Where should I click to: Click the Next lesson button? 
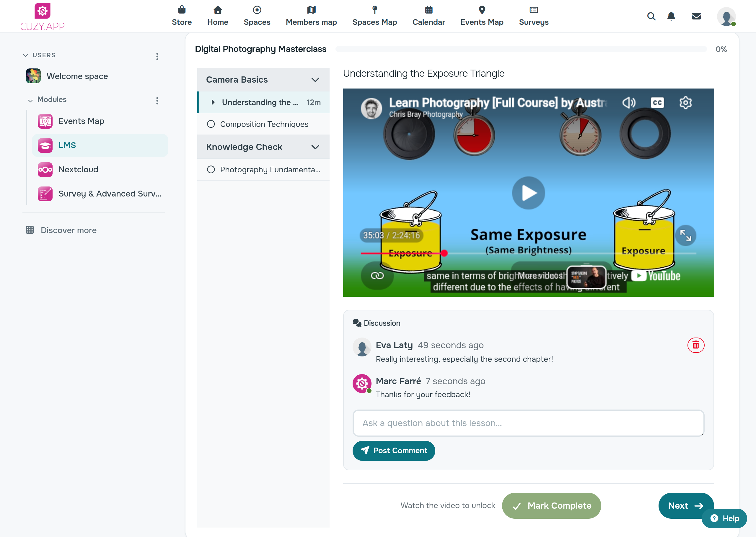click(x=686, y=506)
